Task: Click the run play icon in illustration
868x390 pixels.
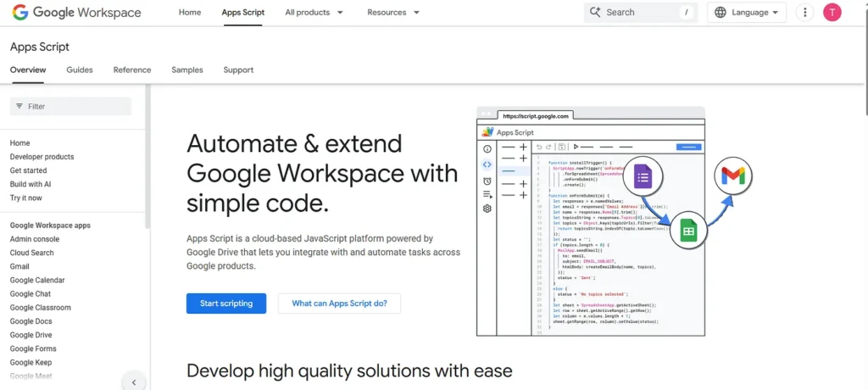Action: [x=576, y=147]
